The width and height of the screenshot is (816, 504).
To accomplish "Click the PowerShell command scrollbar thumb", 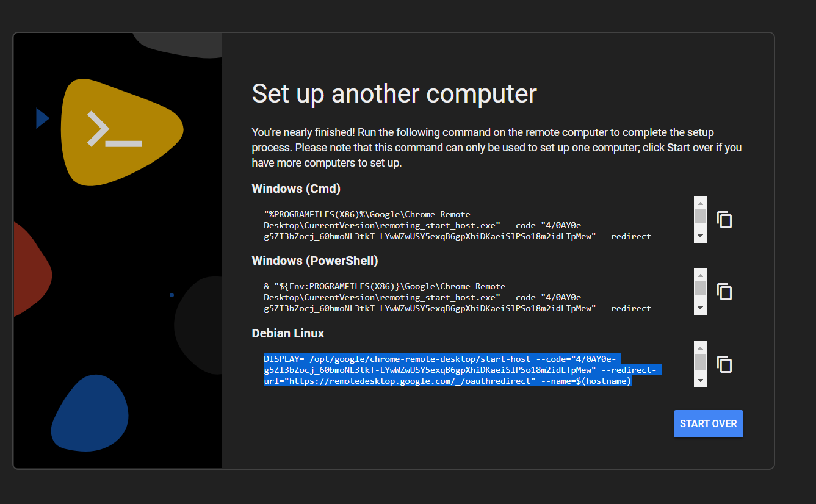I will pyautogui.click(x=700, y=289).
